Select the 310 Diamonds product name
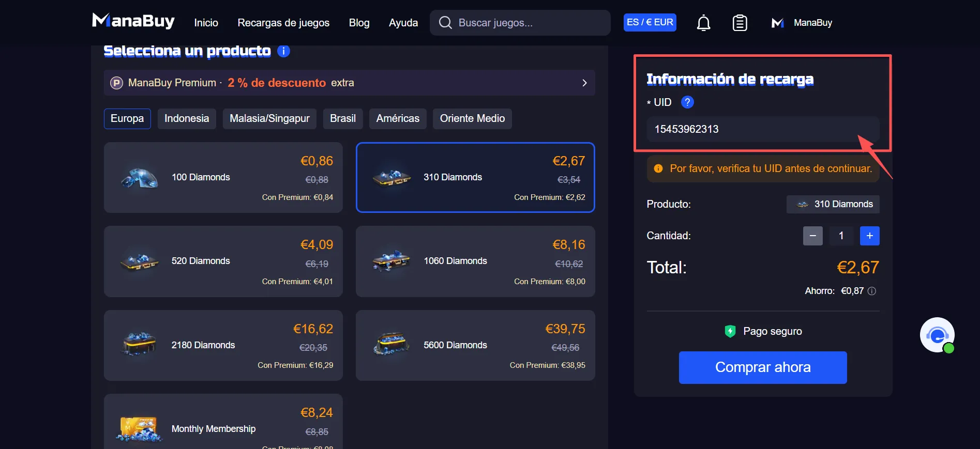 [453, 177]
